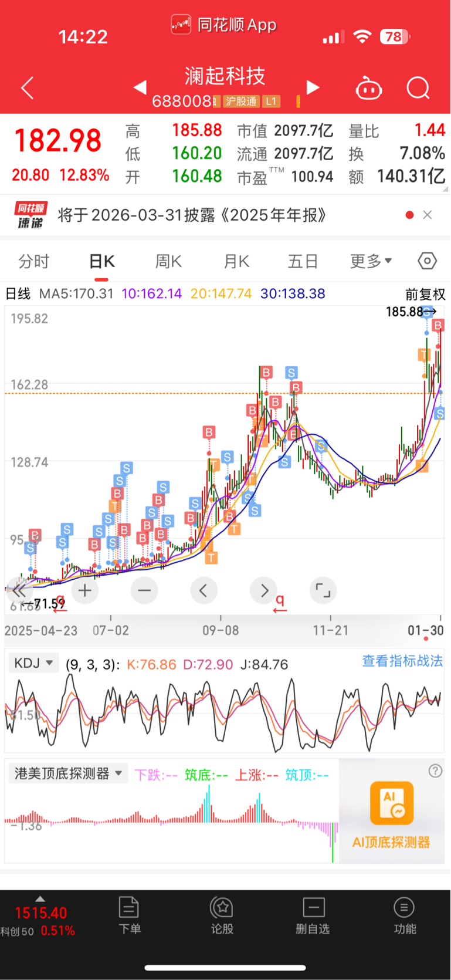This screenshot has height=980, width=451.
Task: Tap the 澜起科技 stock name title
Action: click(225, 76)
